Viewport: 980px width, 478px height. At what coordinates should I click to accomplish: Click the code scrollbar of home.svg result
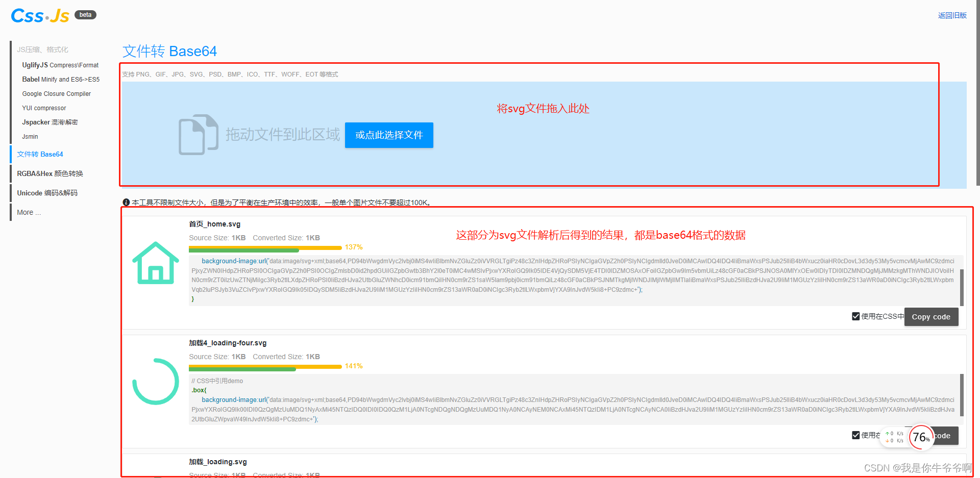[962, 287]
